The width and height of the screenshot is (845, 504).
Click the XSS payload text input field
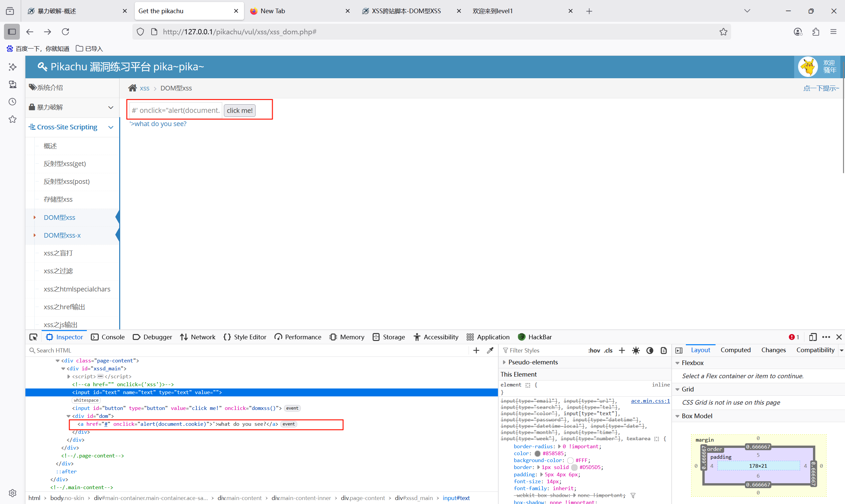point(176,110)
